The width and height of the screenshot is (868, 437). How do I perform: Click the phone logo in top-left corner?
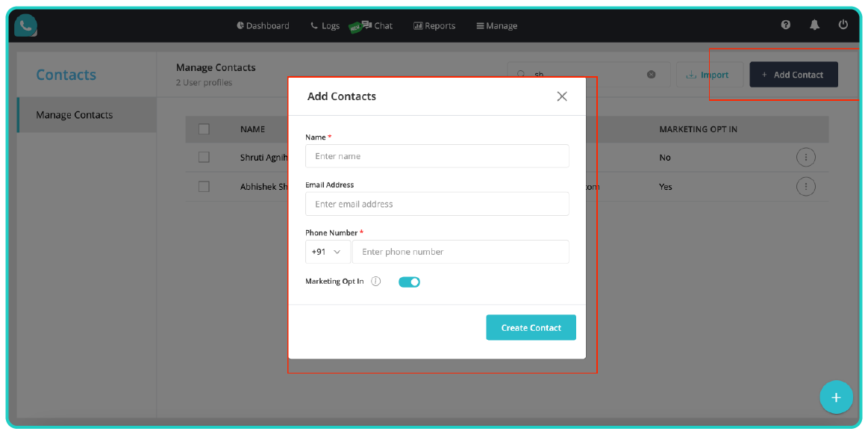pyautogui.click(x=25, y=25)
